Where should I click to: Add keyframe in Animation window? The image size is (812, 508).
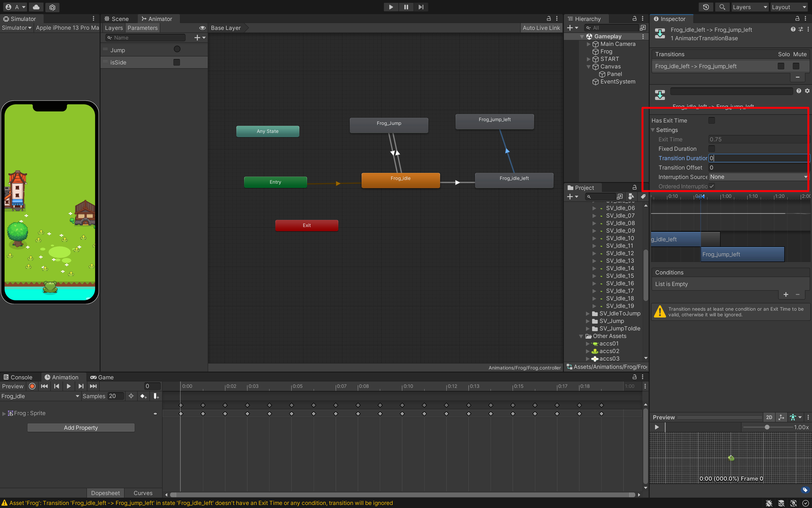coord(144,396)
